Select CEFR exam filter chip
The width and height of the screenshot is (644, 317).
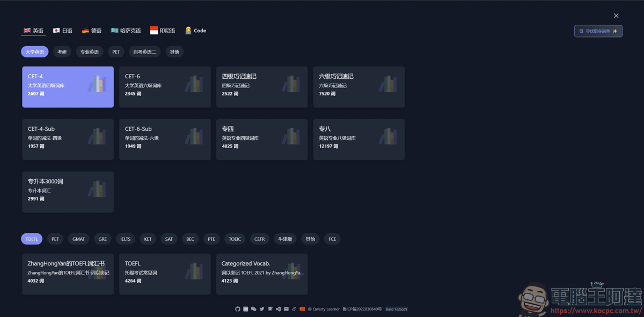tap(260, 239)
